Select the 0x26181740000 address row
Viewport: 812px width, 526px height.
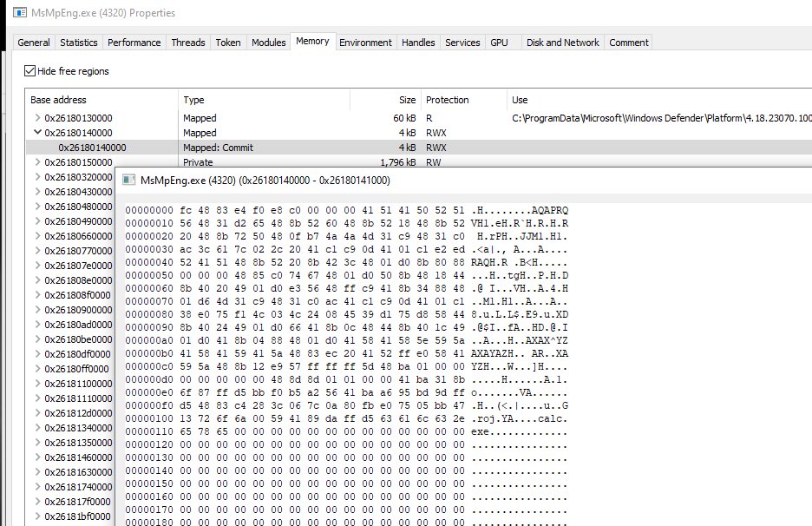click(78, 487)
